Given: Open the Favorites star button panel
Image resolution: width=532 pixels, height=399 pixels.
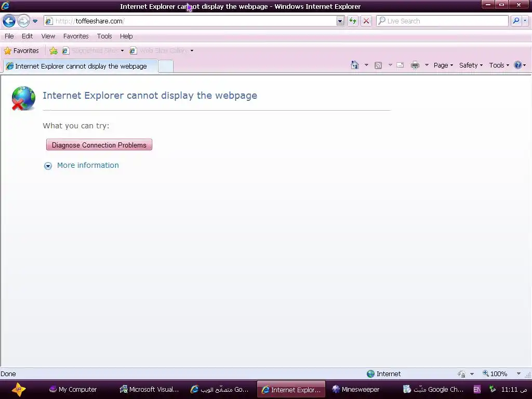Looking at the screenshot, I should point(21,51).
